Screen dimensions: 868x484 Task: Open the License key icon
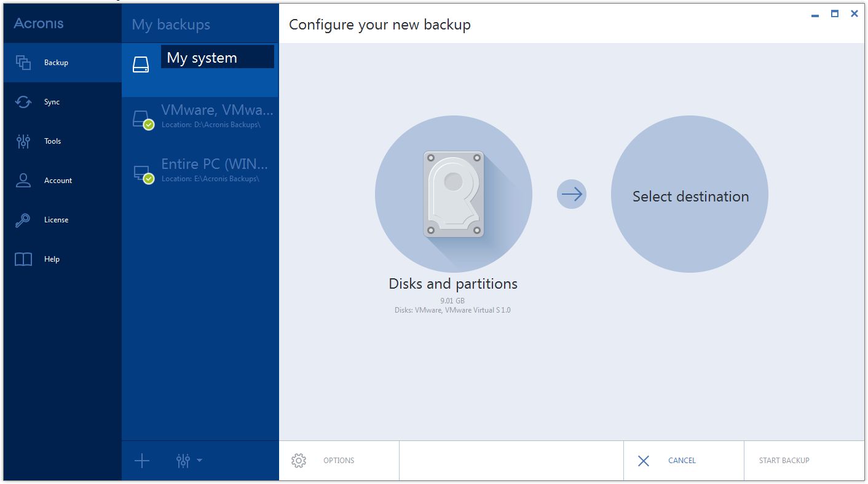23,220
